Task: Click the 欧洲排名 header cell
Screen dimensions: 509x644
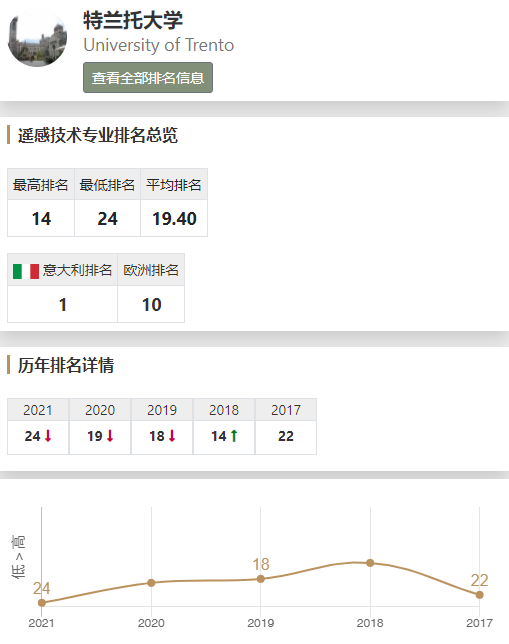Action: (151, 270)
